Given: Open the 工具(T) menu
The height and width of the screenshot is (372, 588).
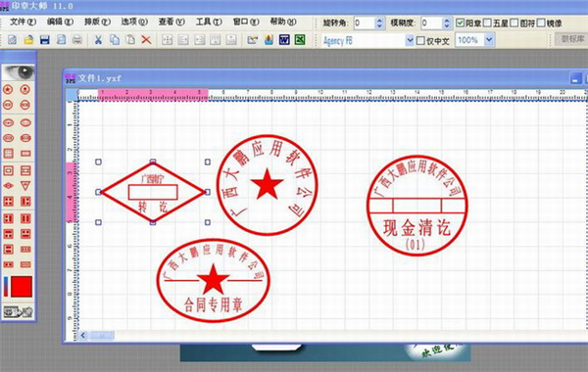Looking at the screenshot, I should point(209,23).
